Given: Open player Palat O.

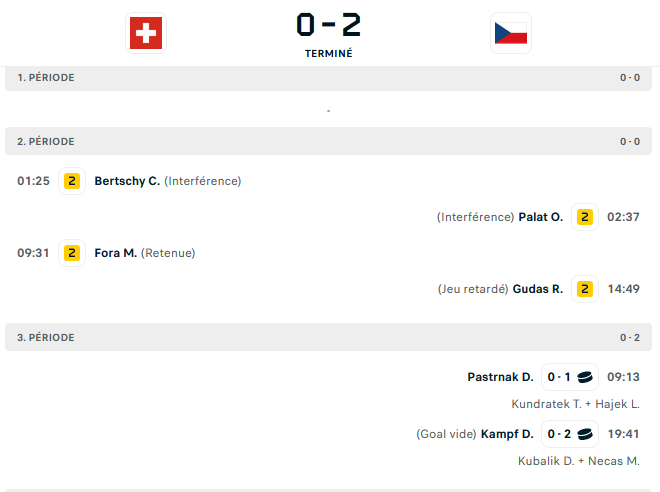Looking at the screenshot, I should tap(540, 217).
